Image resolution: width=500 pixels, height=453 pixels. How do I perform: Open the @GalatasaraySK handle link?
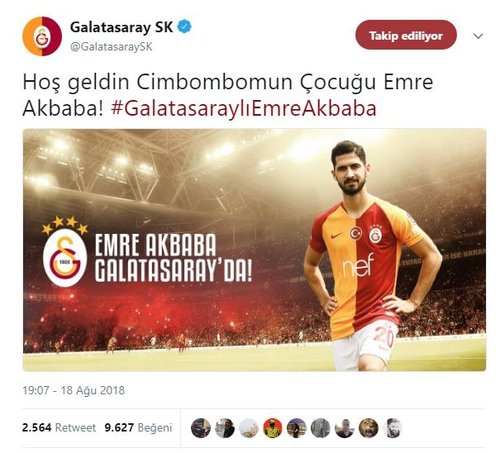point(111,47)
